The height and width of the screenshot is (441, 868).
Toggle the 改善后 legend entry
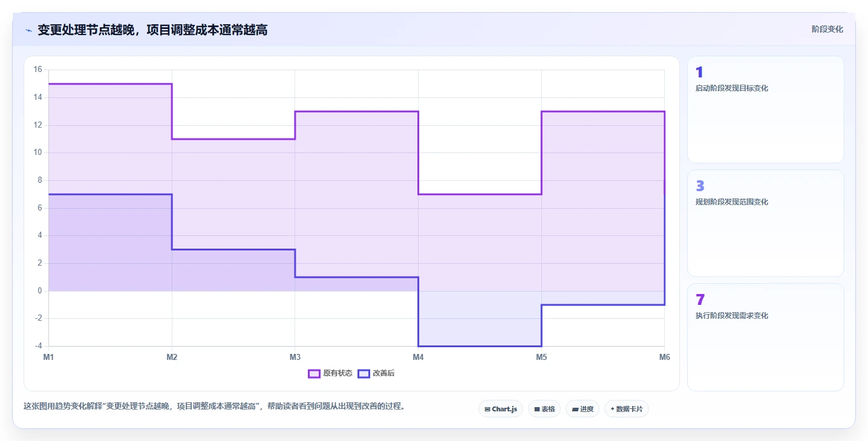376,373
